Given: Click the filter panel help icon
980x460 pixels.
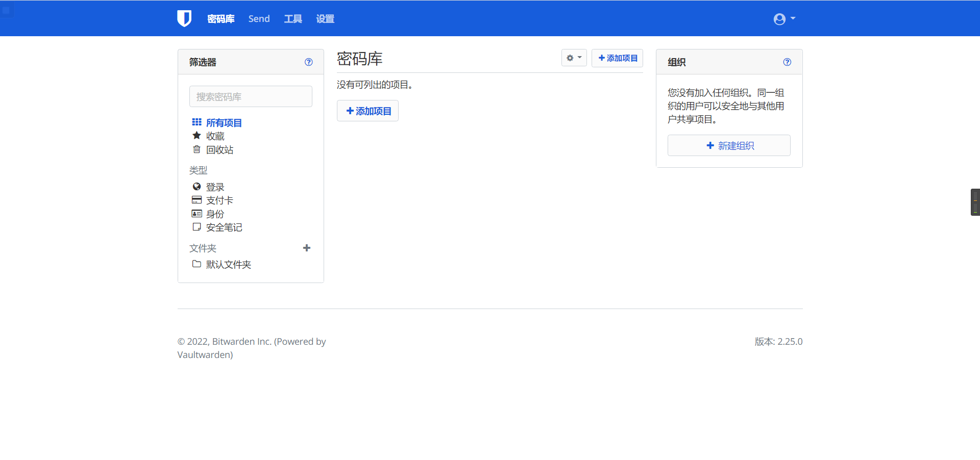Looking at the screenshot, I should coord(308,62).
